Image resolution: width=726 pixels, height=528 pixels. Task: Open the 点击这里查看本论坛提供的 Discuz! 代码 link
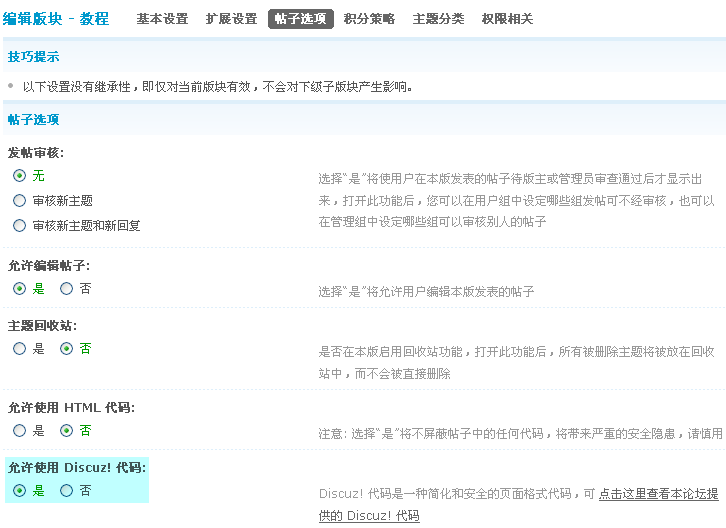pos(658,494)
